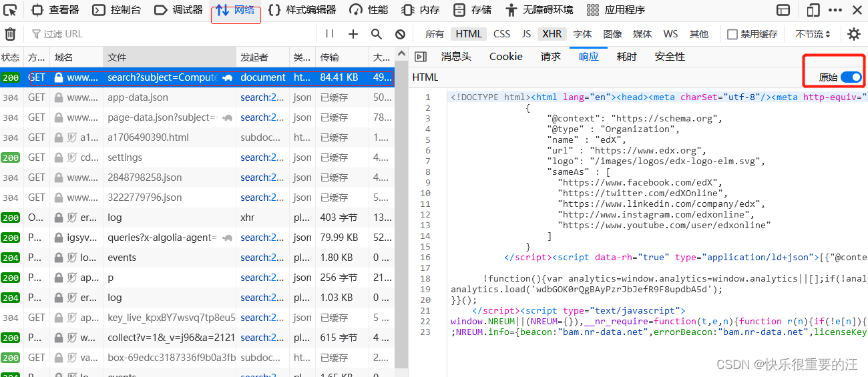
Task: Enable the 禁用缓存 checkbox
Action: (x=732, y=34)
